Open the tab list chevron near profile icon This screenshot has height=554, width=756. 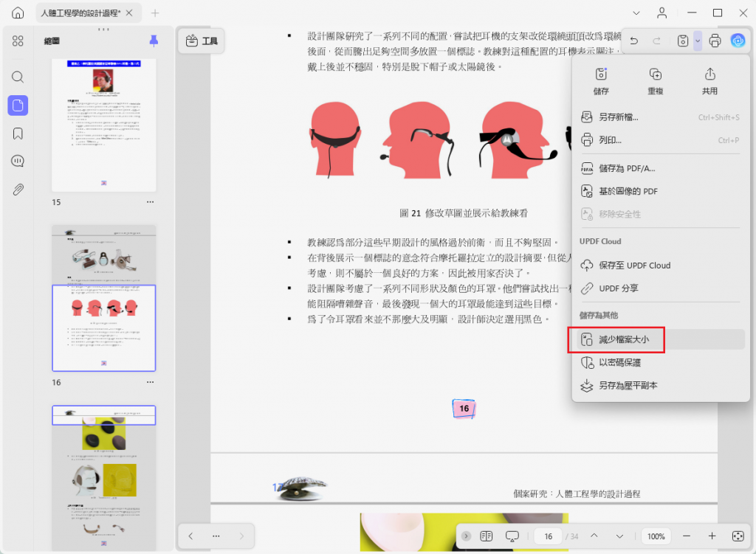pyautogui.click(x=636, y=13)
